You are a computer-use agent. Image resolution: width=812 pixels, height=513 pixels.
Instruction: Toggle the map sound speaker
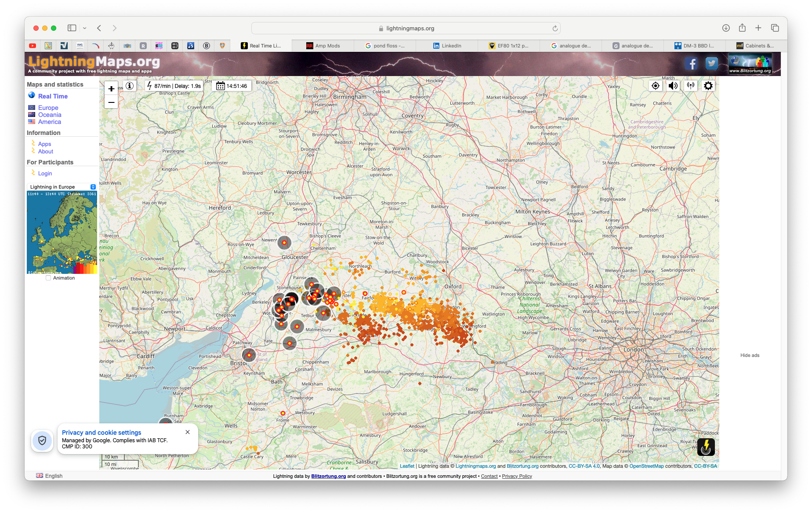[x=673, y=86]
